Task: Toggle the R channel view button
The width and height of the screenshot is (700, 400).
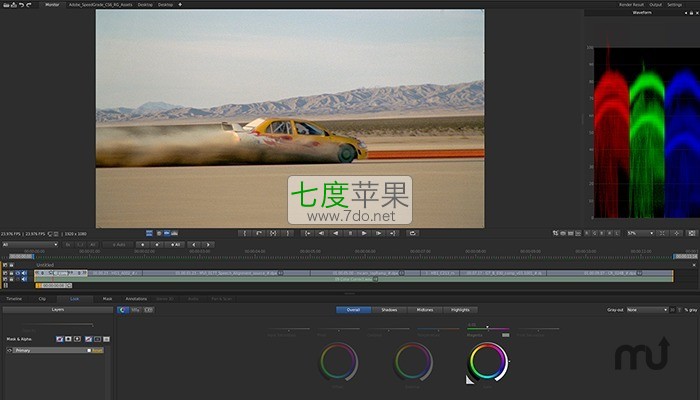Action: click(587, 233)
